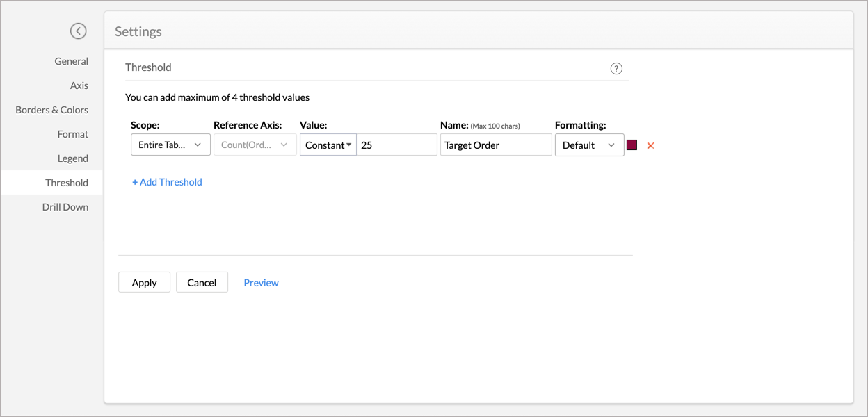Click the threshold value field containing 25
Viewport: 868px width, 417px height.
pos(396,145)
